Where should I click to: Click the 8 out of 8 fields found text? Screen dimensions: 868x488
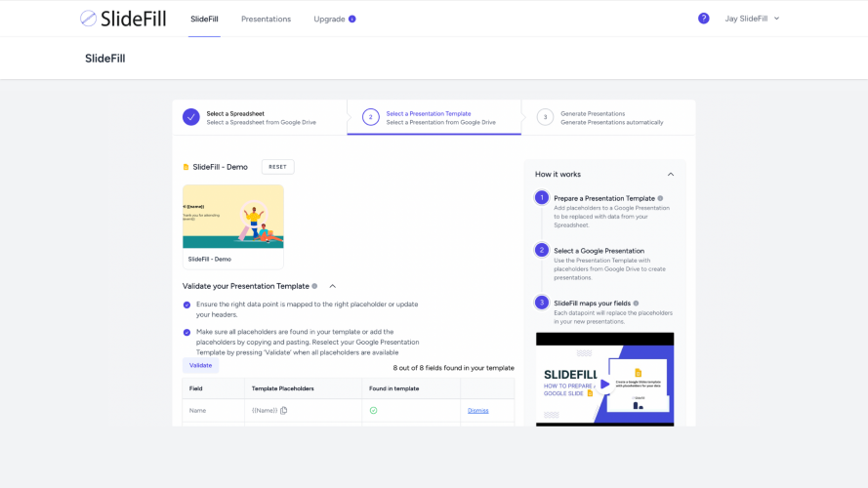pos(453,368)
